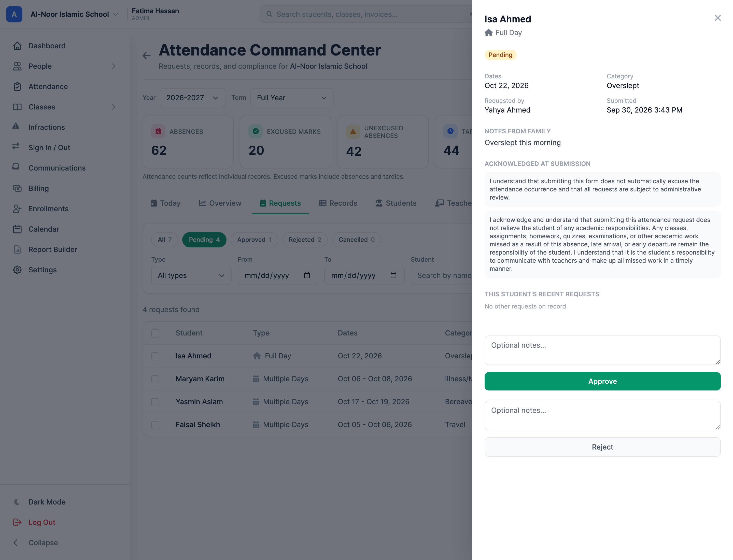733x560 pixels.
Task: Switch to the Overview tab
Action: point(220,203)
